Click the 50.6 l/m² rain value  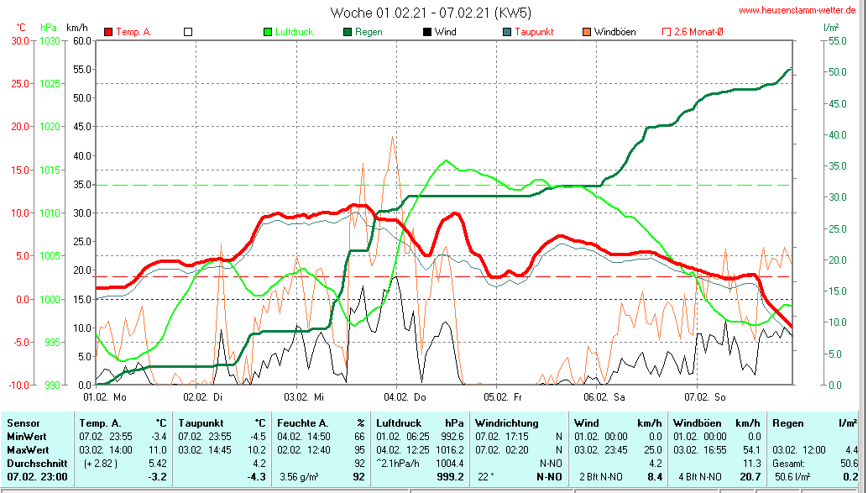pos(792,477)
